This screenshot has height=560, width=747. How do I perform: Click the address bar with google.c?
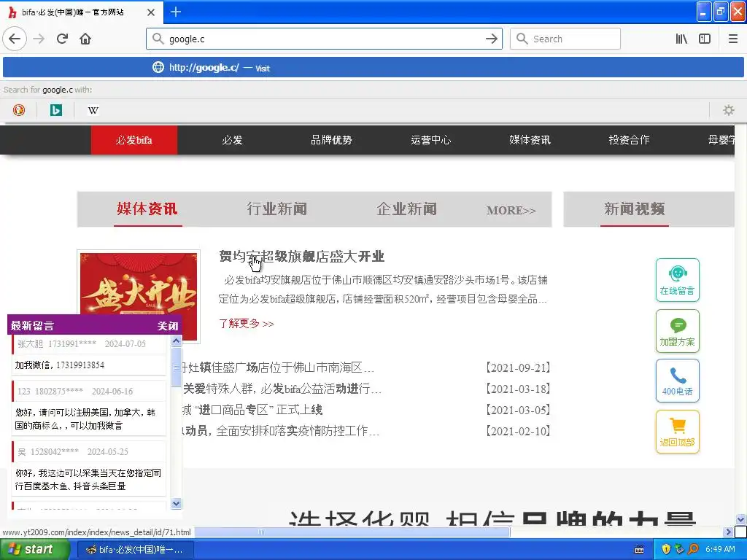pyautogui.click(x=324, y=39)
